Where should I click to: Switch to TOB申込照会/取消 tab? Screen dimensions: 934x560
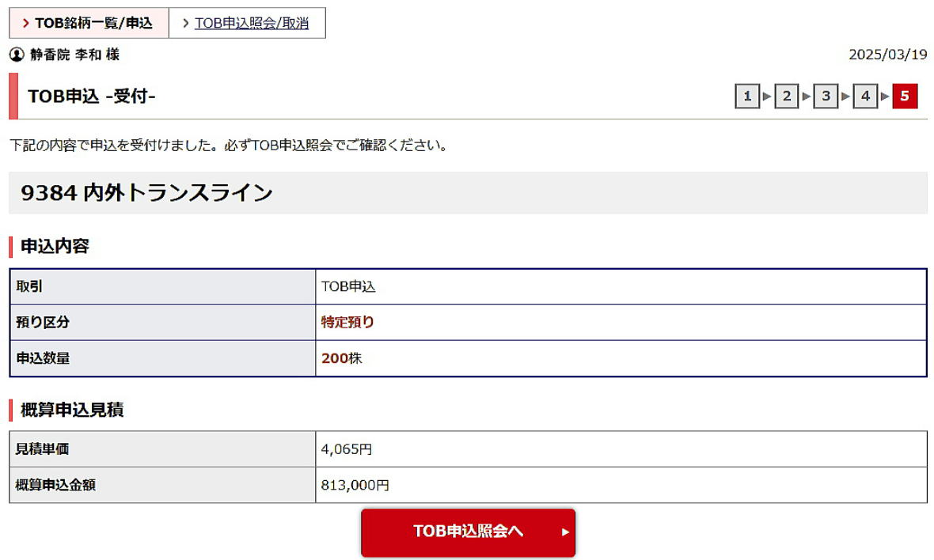pos(247,23)
